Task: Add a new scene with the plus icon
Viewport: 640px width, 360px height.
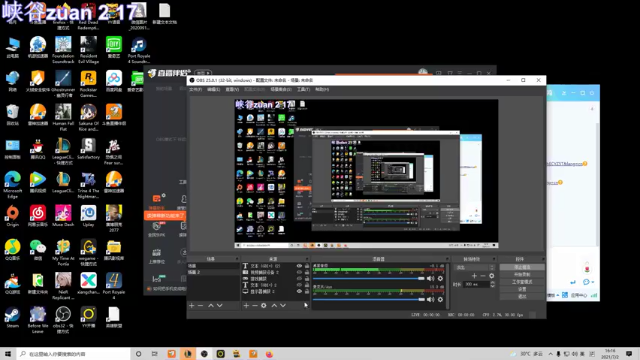Action: point(191,305)
